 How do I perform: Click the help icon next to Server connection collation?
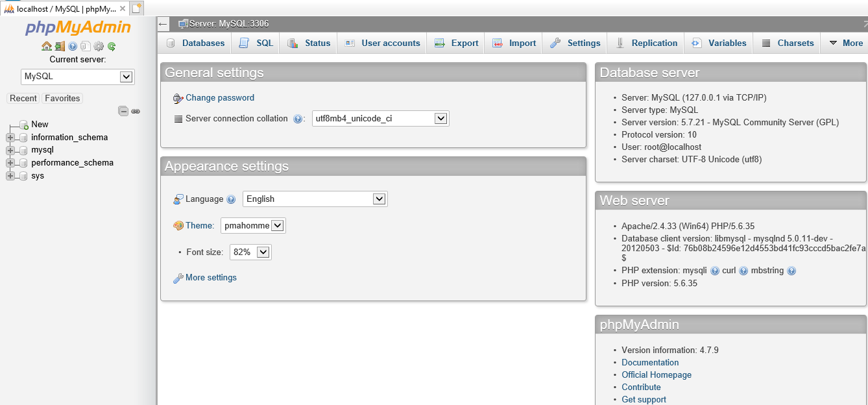pos(298,119)
